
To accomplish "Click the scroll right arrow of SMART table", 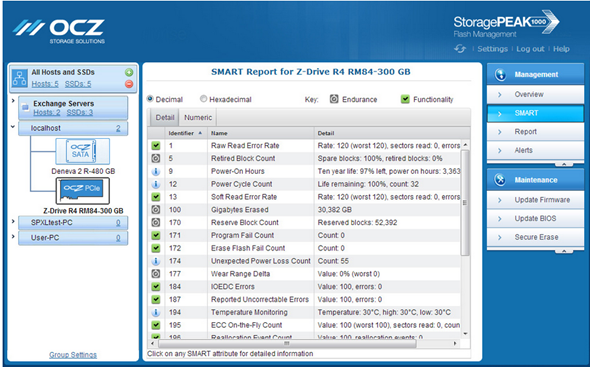I will [455, 343].
